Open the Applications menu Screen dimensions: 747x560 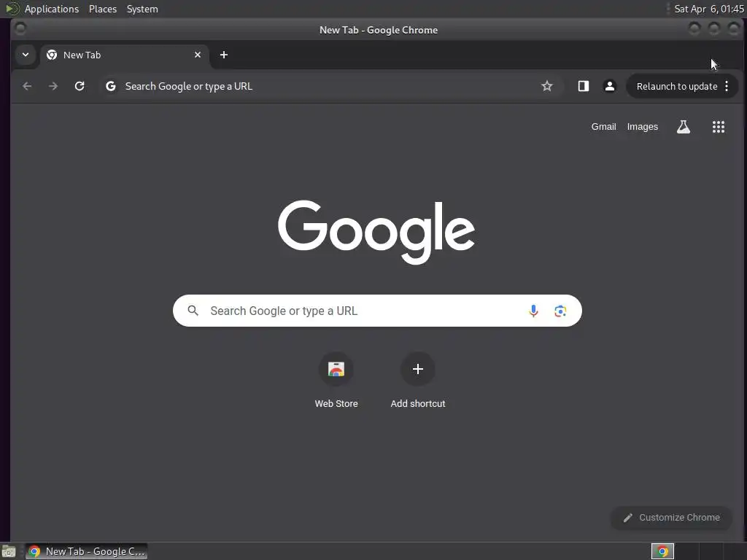[x=52, y=9]
